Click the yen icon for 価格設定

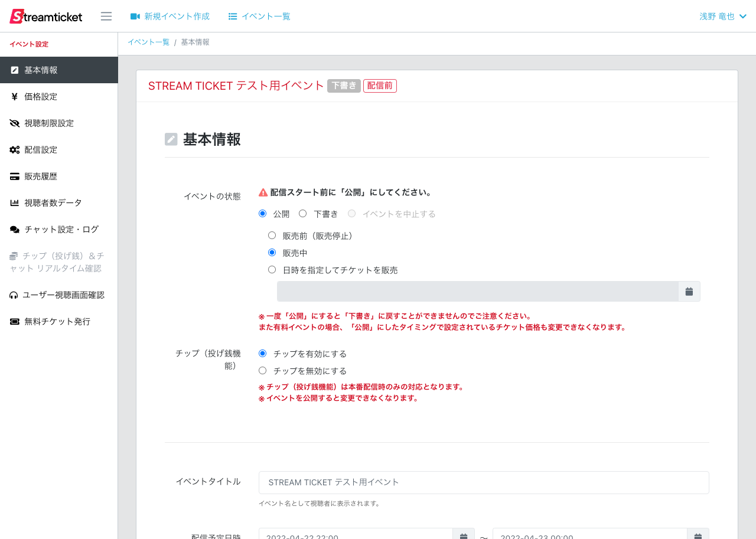pyautogui.click(x=15, y=97)
